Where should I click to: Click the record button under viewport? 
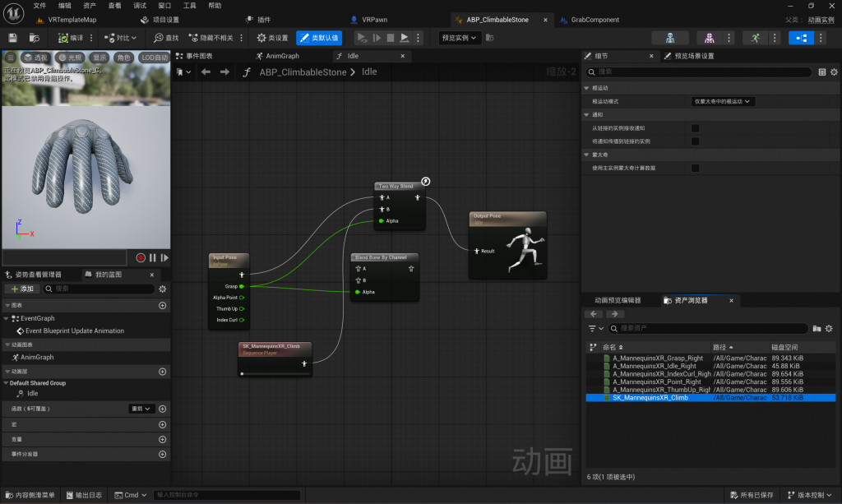pyautogui.click(x=141, y=257)
